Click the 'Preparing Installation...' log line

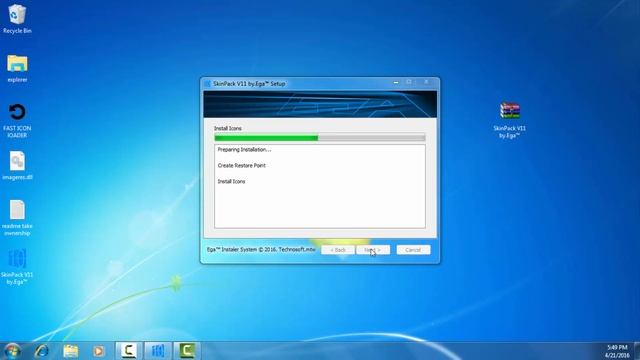click(244, 150)
